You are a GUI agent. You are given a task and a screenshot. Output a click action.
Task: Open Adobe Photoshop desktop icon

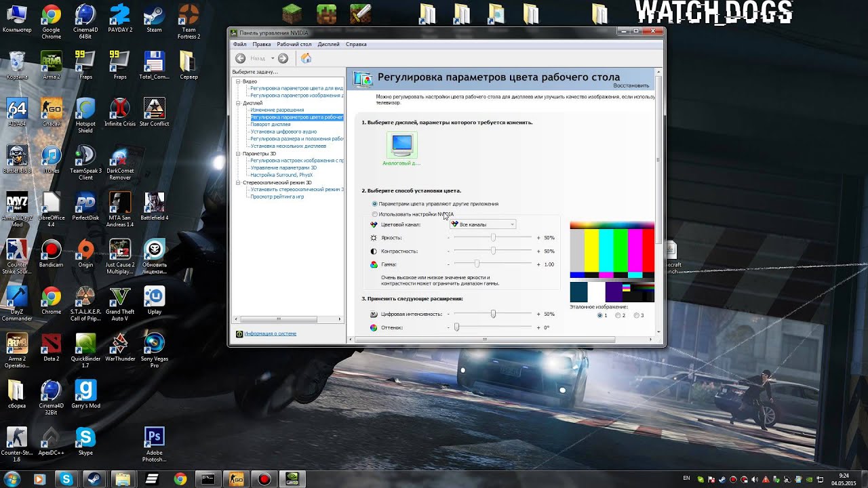154,444
